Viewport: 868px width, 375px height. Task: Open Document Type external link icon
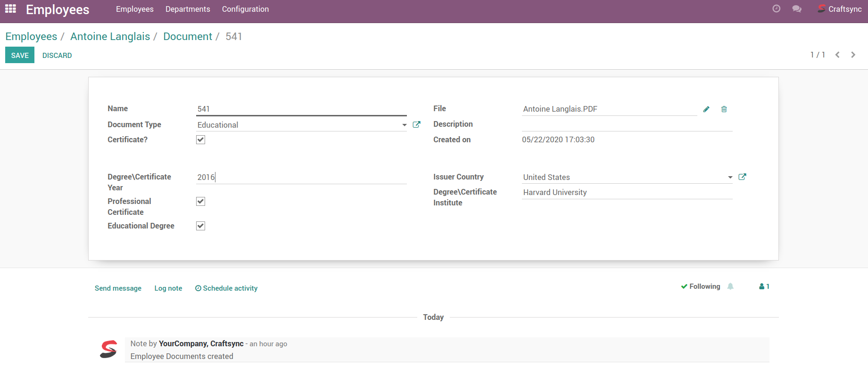416,125
